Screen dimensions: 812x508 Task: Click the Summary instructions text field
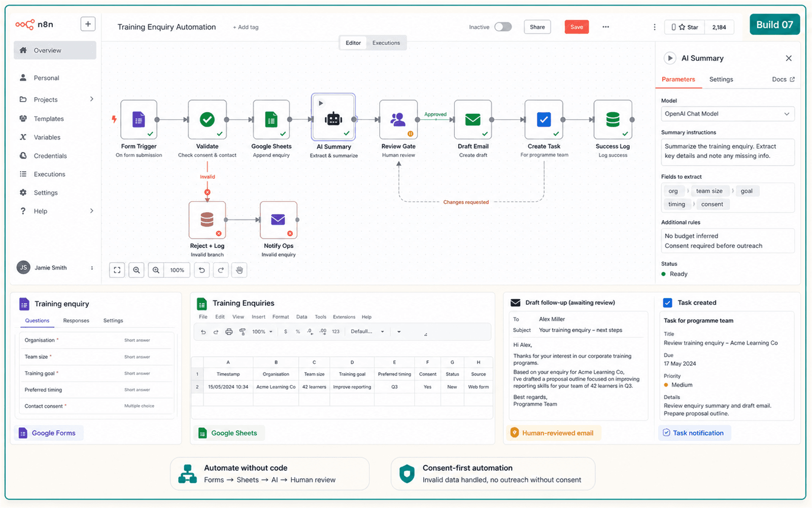[728, 152]
